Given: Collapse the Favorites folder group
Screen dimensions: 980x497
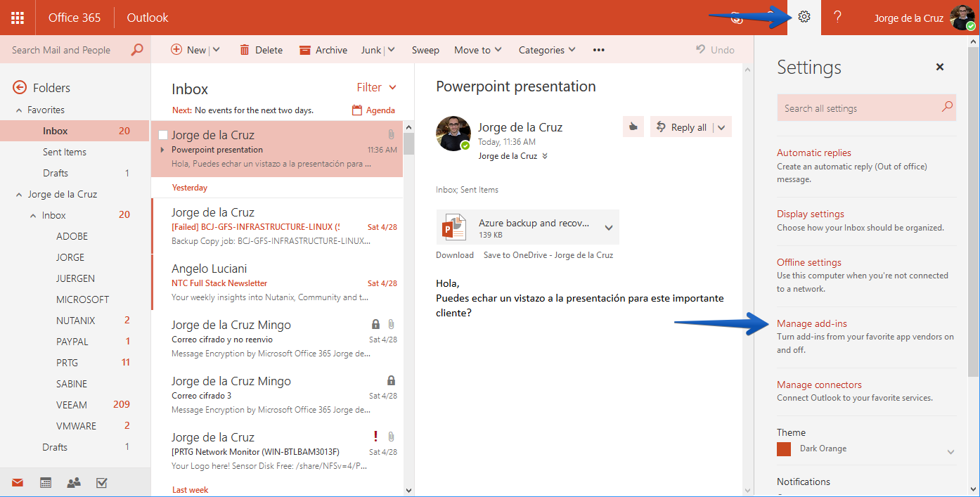Looking at the screenshot, I should (x=19, y=110).
